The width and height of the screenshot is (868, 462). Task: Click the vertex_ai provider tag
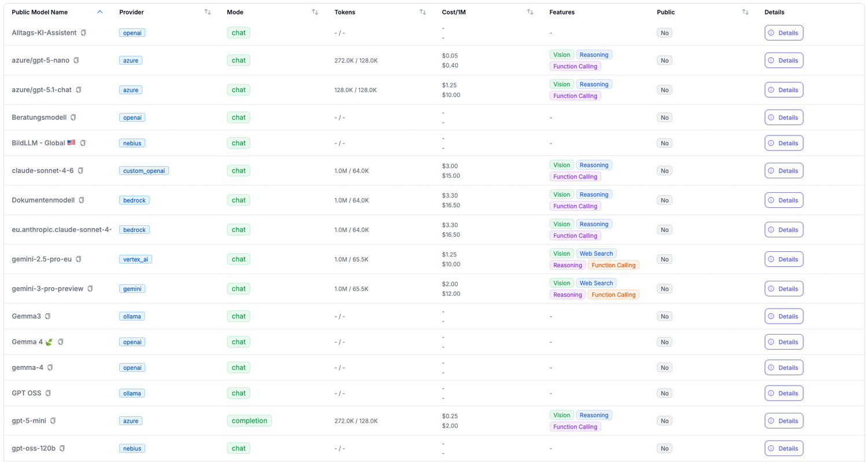coord(135,259)
